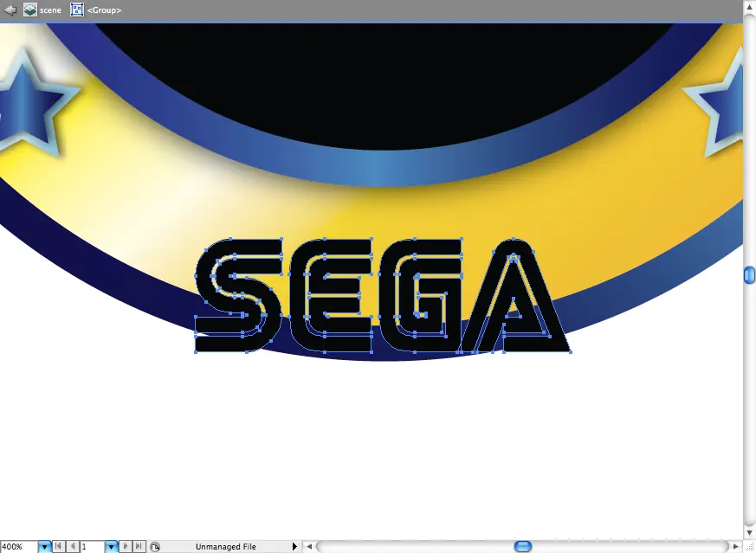Click the Group icon in breadcrumb bar
This screenshot has height=553, width=756.
[77, 10]
